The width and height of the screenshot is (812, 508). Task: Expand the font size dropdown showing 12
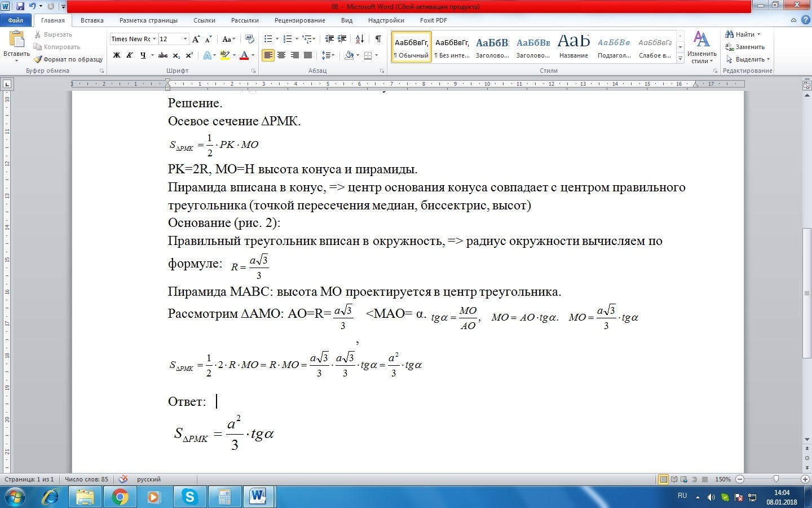click(x=185, y=39)
